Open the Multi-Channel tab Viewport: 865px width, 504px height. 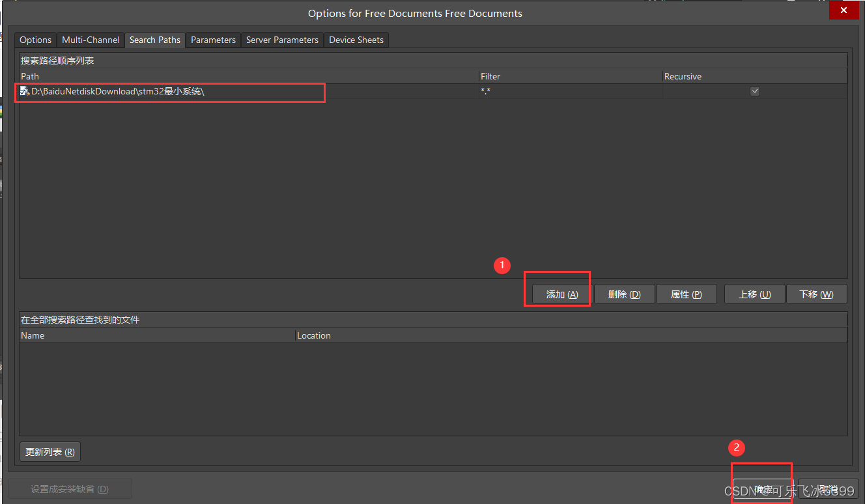click(x=91, y=40)
